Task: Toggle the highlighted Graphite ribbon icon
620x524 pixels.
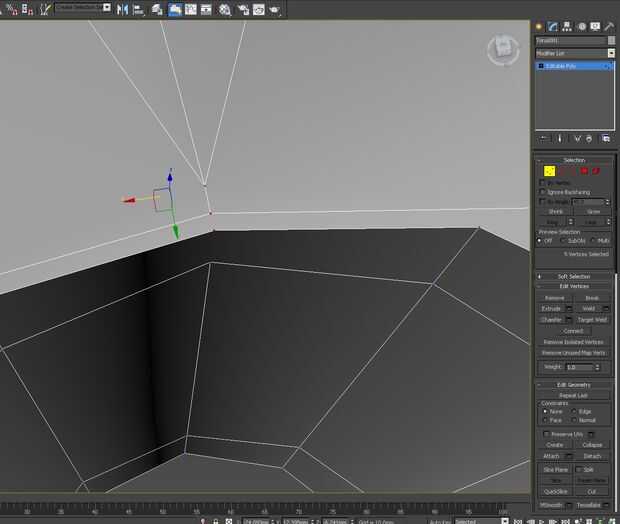Action: [x=175, y=9]
